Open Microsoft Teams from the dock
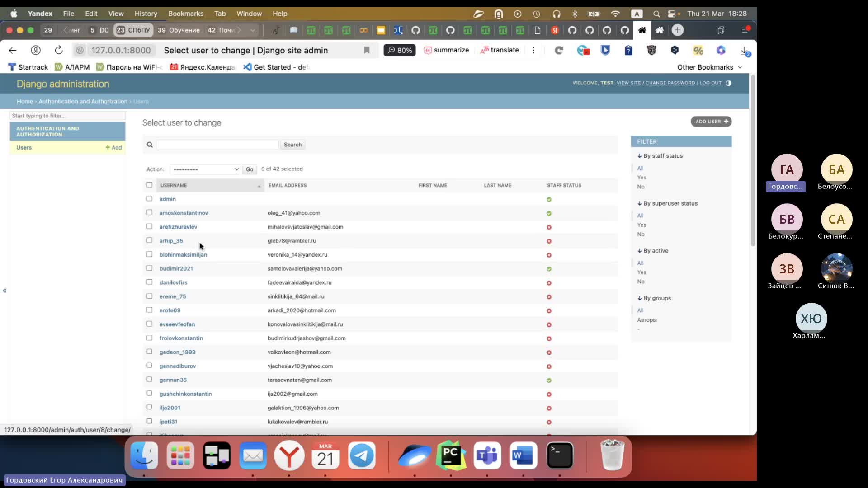Viewport: 868px width, 488px height. (x=487, y=455)
